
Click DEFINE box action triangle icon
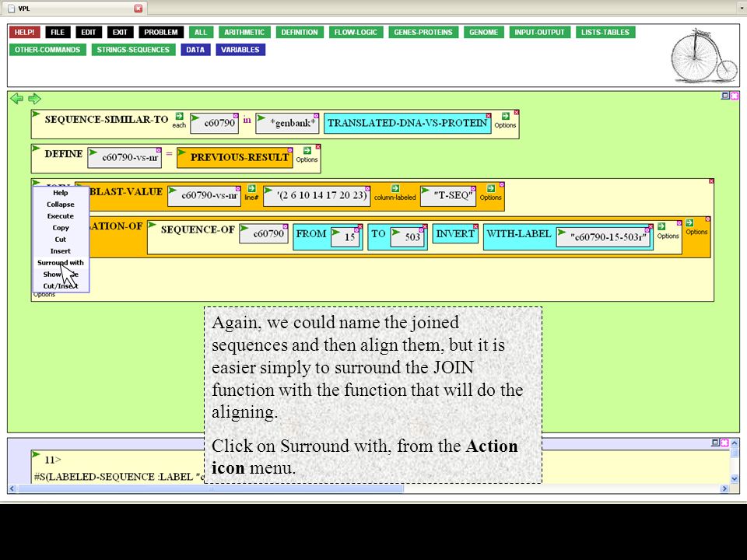tap(36, 148)
